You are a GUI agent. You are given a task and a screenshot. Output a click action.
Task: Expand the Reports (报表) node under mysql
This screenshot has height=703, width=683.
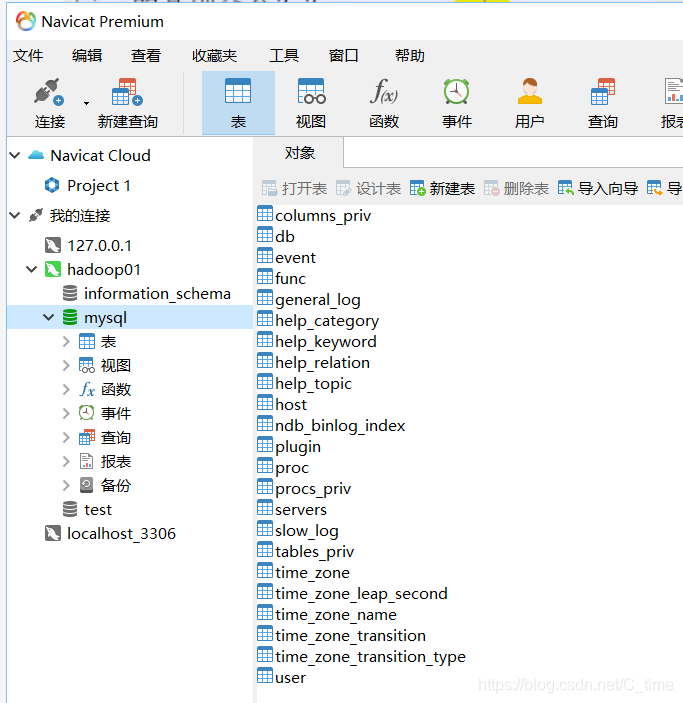(x=66, y=461)
